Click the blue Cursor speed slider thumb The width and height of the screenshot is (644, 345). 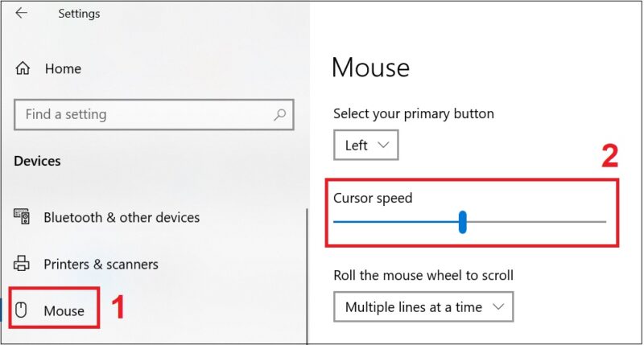pos(463,221)
